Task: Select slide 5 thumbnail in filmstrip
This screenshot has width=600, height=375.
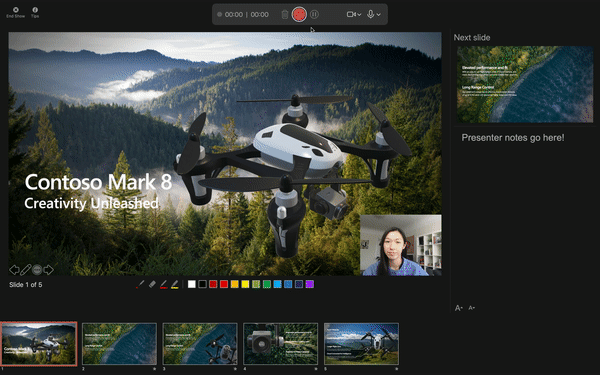Action: click(361, 344)
